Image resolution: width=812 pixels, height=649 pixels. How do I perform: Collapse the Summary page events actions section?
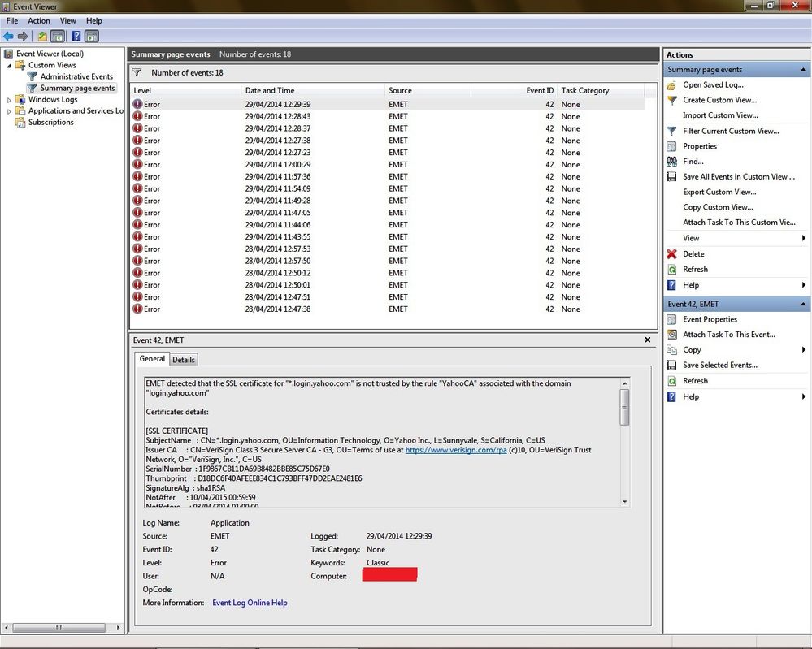803,70
